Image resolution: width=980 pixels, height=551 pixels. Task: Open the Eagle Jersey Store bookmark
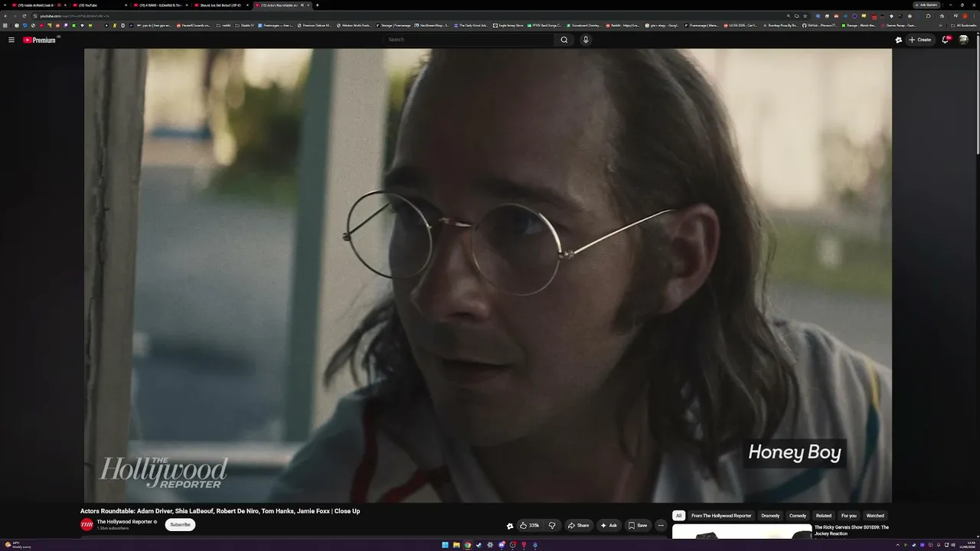coord(508,25)
